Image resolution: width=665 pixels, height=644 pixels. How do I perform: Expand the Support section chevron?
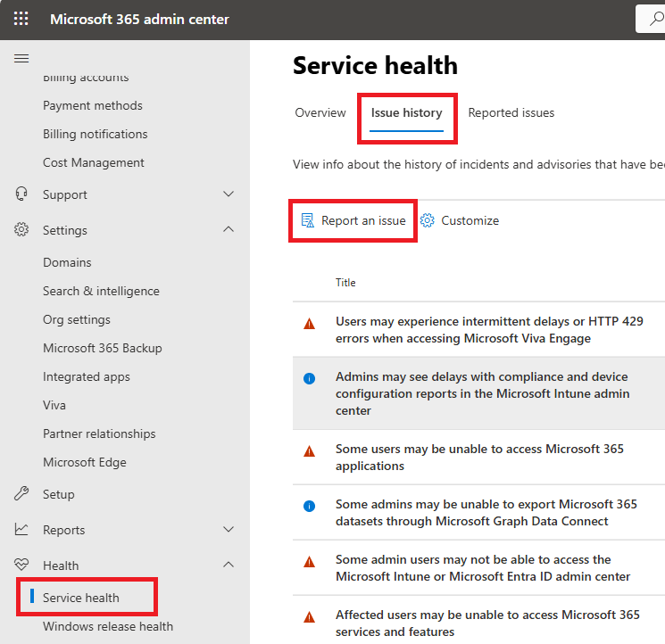point(229,194)
